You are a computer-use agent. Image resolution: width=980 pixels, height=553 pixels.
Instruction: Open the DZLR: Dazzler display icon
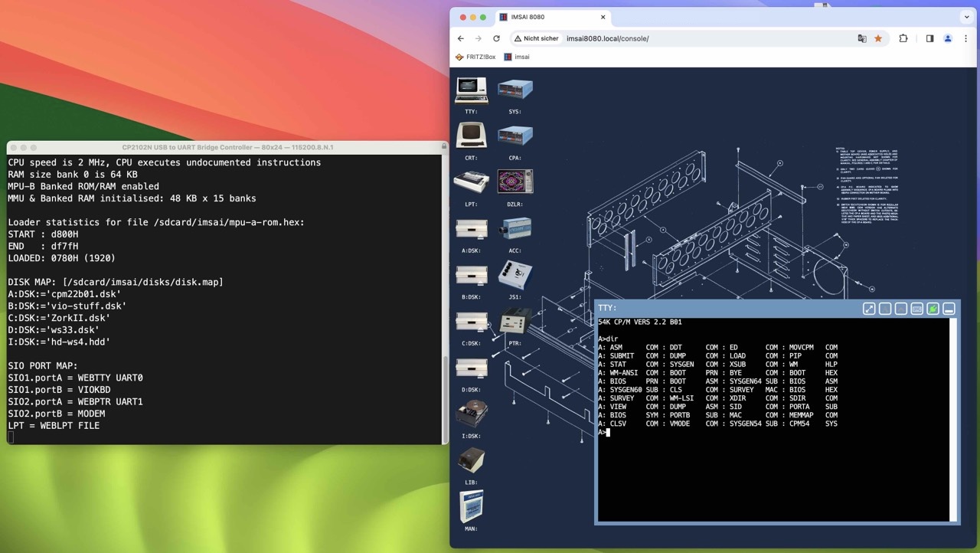(x=514, y=182)
